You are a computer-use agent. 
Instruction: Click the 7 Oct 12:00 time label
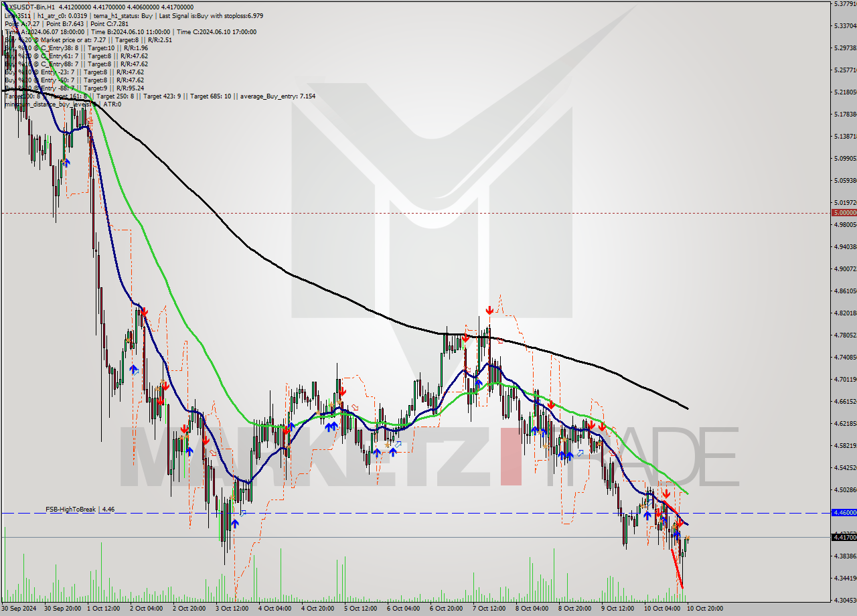tap(489, 609)
